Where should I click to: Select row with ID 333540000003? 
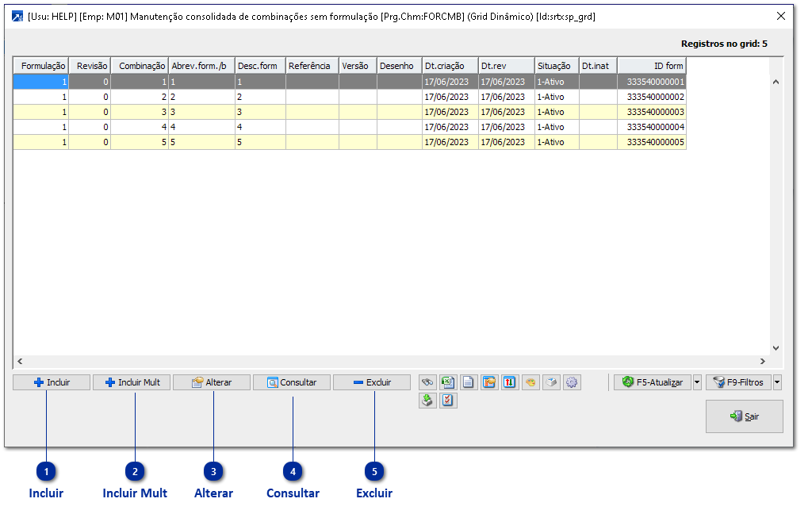click(350, 112)
